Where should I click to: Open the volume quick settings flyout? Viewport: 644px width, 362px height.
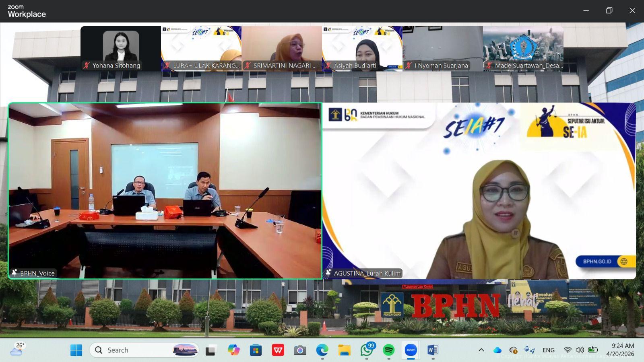[580, 350]
